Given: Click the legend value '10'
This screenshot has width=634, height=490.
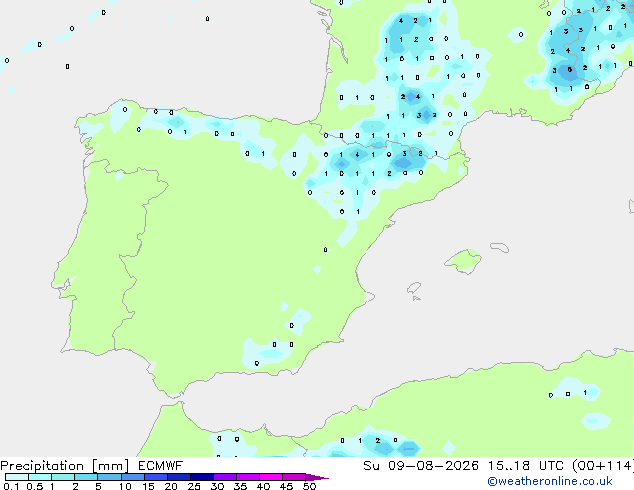Looking at the screenshot, I should pyautogui.click(x=125, y=486).
